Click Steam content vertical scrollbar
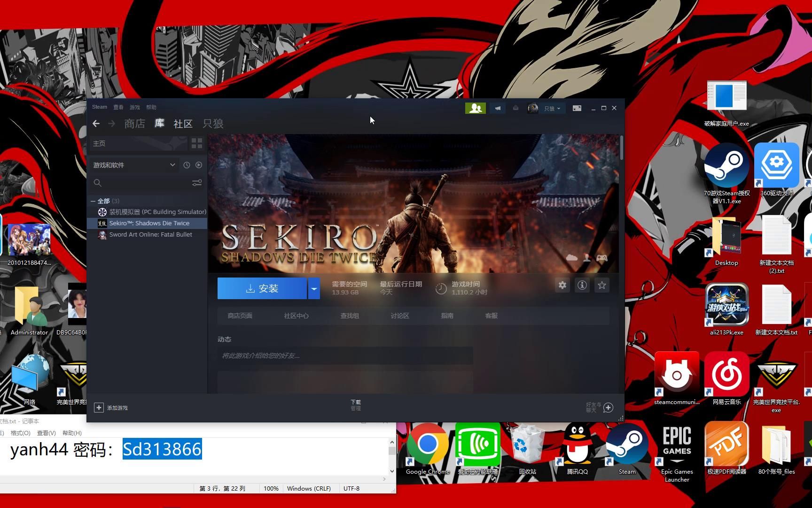Screen dimensions: 812x508 622,148
